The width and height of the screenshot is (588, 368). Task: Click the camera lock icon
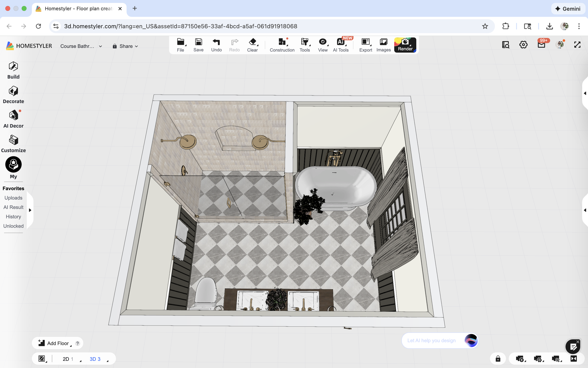(x=498, y=359)
